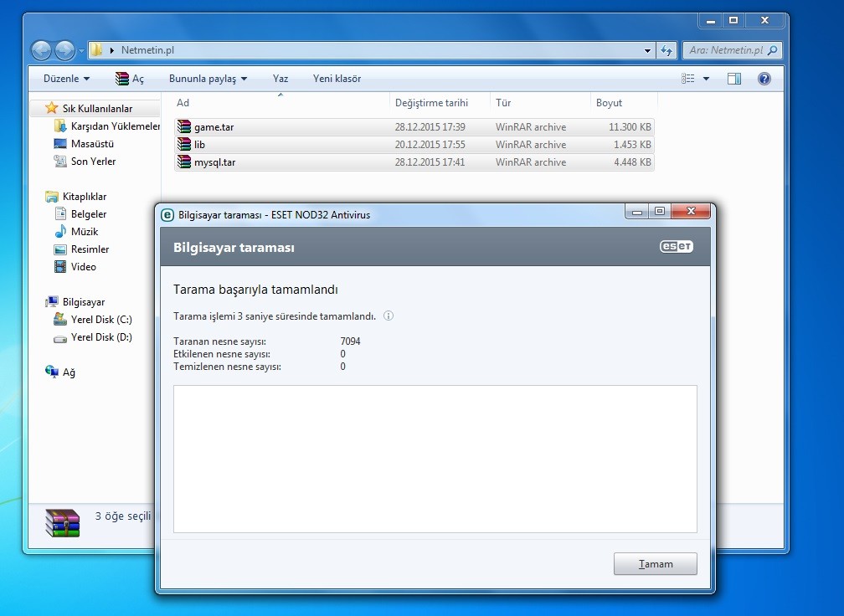Image resolution: width=844 pixels, height=616 pixels.
Task: Click the 20.12.2015 17:55 date of lib
Action: point(430,144)
